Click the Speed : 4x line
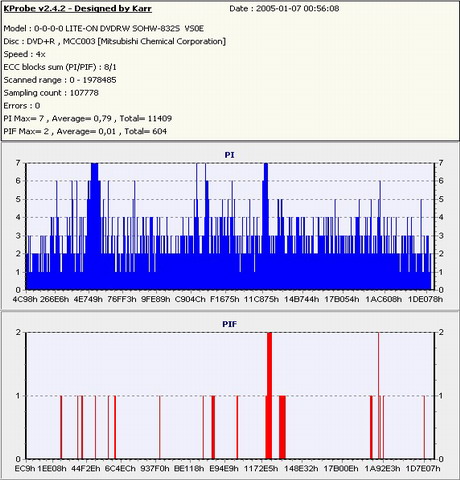 click(24, 54)
